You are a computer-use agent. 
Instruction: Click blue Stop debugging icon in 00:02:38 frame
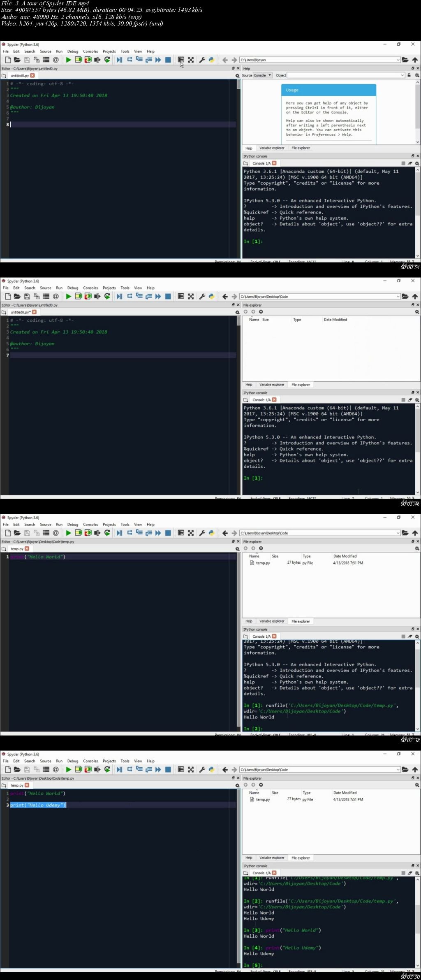click(168, 533)
